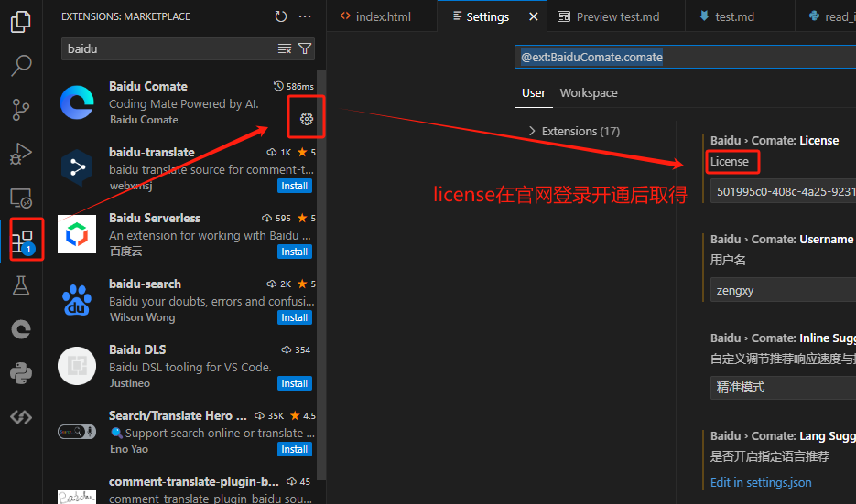The height and width of the screenshot is (504, 856).
Task: Open the Remote Explorer view
Action: [21, 198]
